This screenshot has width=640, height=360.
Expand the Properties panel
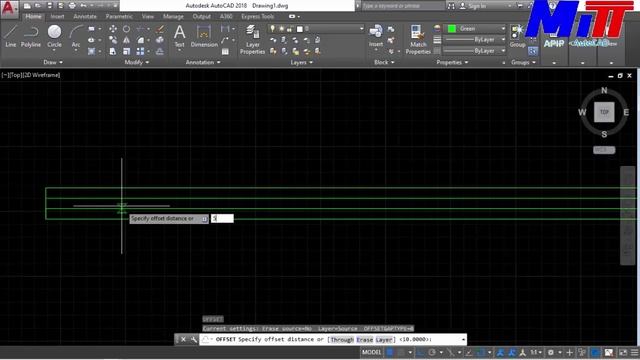click(452, 62)
